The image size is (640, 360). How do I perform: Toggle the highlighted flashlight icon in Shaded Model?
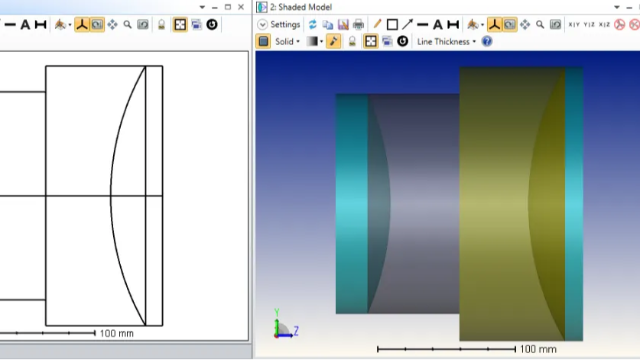333,41
